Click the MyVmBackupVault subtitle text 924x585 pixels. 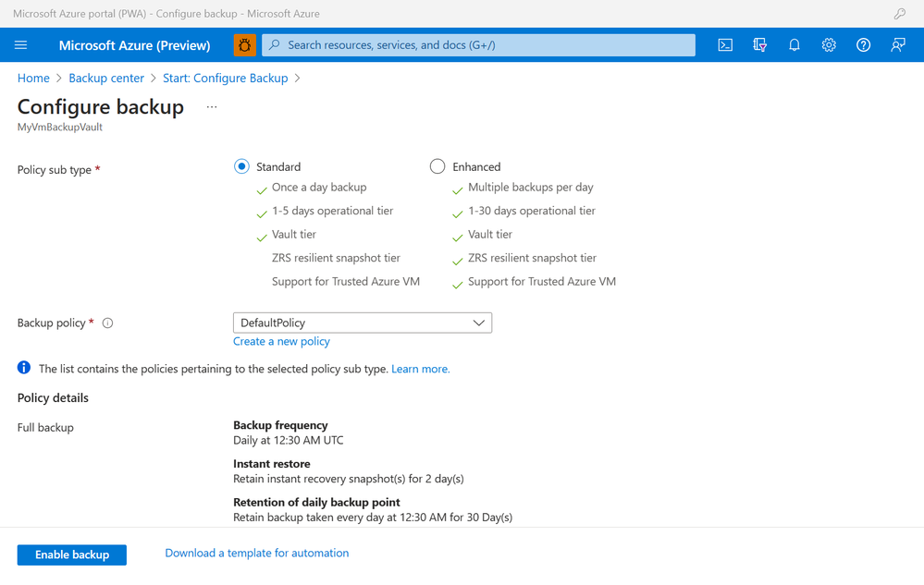click(60, 128)
